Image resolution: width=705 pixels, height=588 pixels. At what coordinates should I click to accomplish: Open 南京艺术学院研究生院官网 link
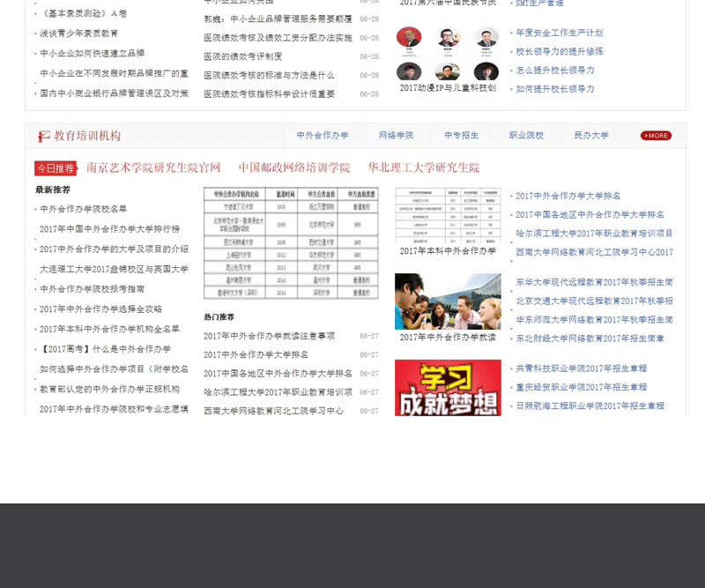click(153, 167)
